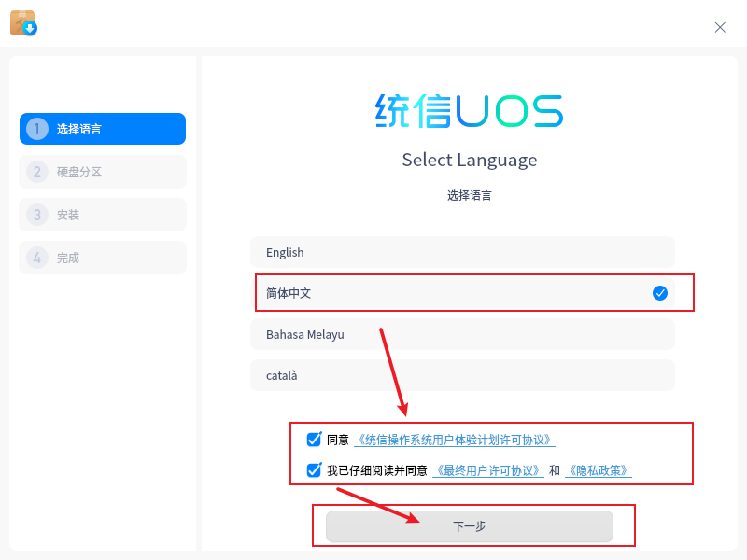Click the download arrow on the app icon
The image size is (747, 560).
(29, 28)
